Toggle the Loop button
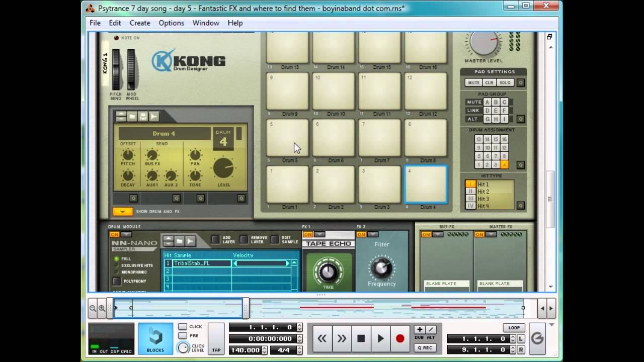The width and height of the screenshot is (644, 362). (514, 328)
